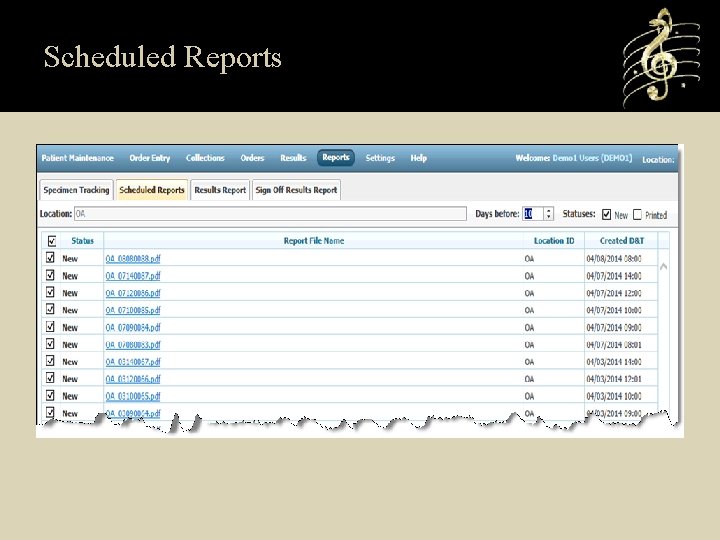Open the report created 04/03/2014 12:01
The width and height of the screenshot is (720, 540).
[x=133, y=379]
